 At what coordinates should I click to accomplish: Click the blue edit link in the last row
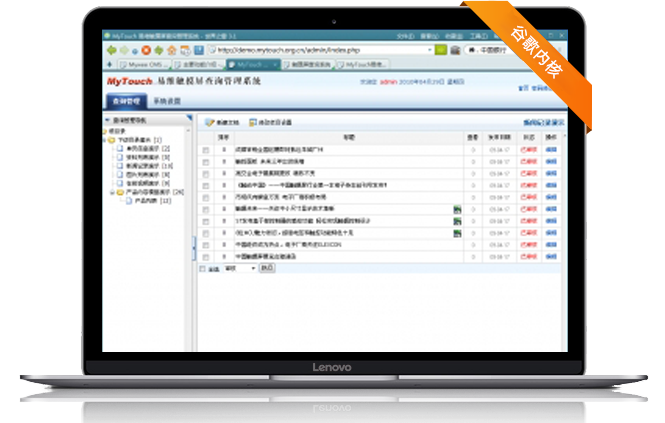coord(551,257)
